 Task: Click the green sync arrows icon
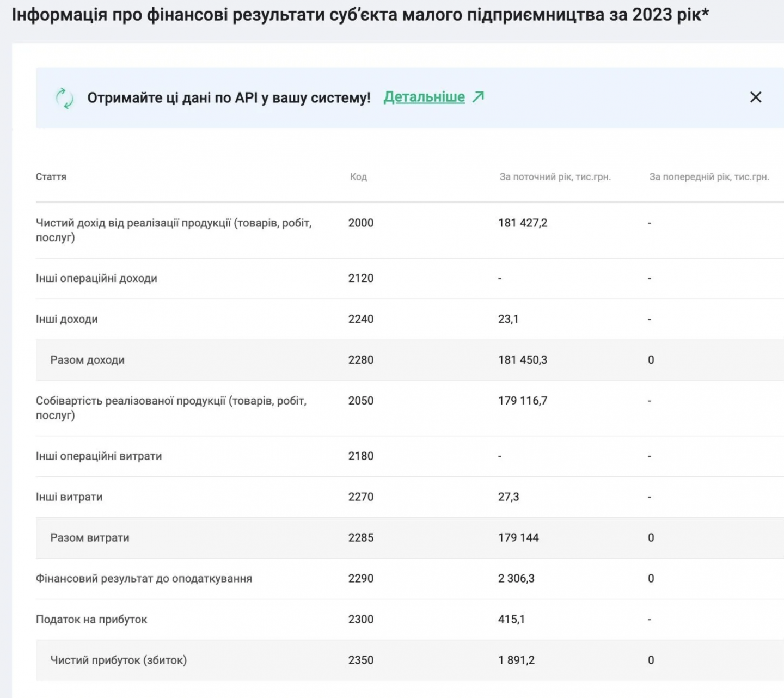click(x=65, y=99)
